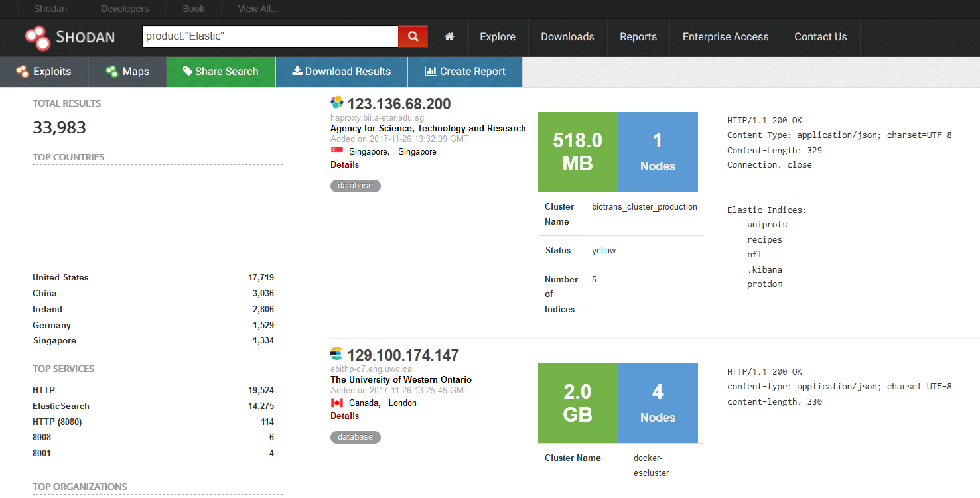The width and height of the screenshot is (980, 498).
Task: Click hostname ebithp-c7.eng.uwo.ca
Action: pos(371,369)
